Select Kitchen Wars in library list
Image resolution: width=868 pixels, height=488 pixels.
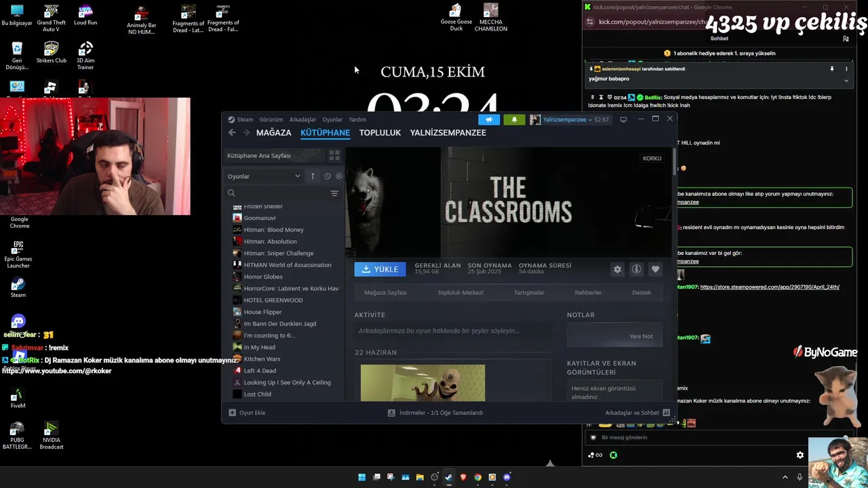coord(262,359)
